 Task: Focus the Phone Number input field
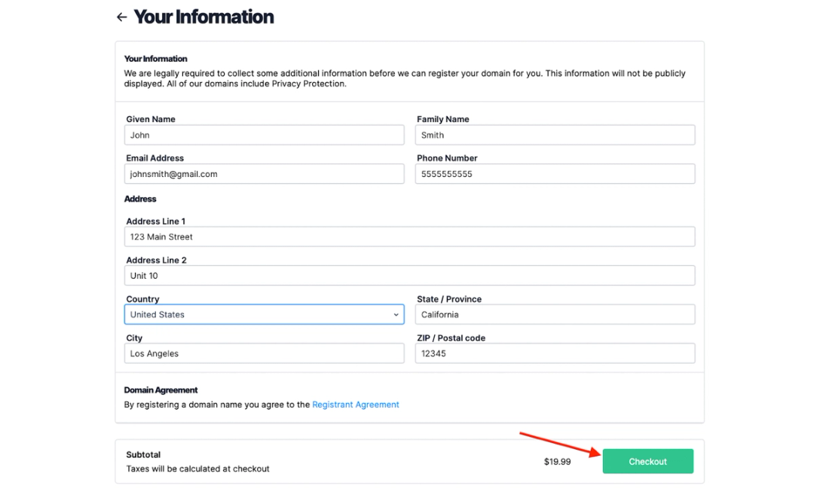click(x=555, y=174)
